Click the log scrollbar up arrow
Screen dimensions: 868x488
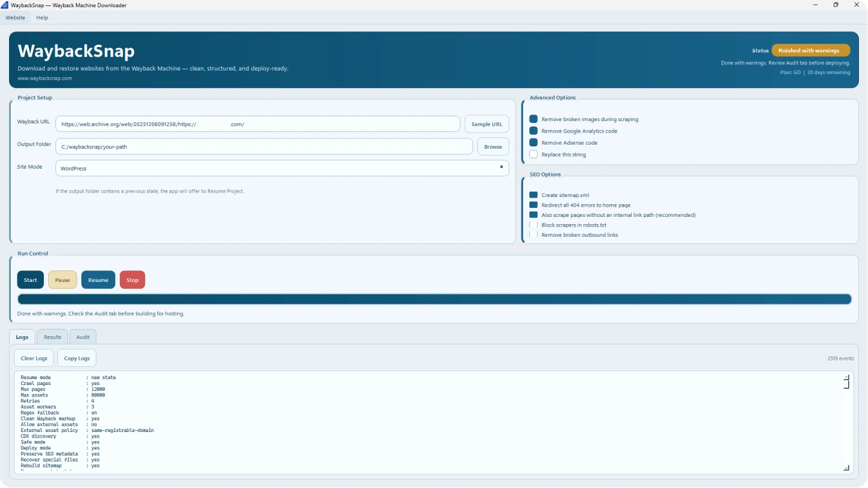click(x=846, y=377)
